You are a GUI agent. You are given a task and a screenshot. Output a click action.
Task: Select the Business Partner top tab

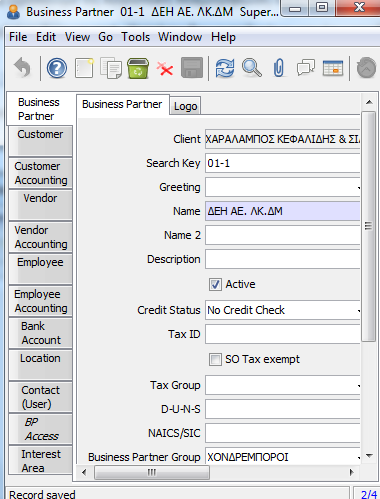coord(122,104)
